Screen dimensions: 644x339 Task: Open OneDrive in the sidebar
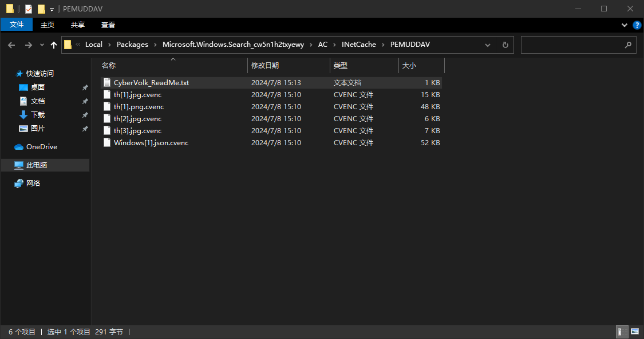(41, 147)
